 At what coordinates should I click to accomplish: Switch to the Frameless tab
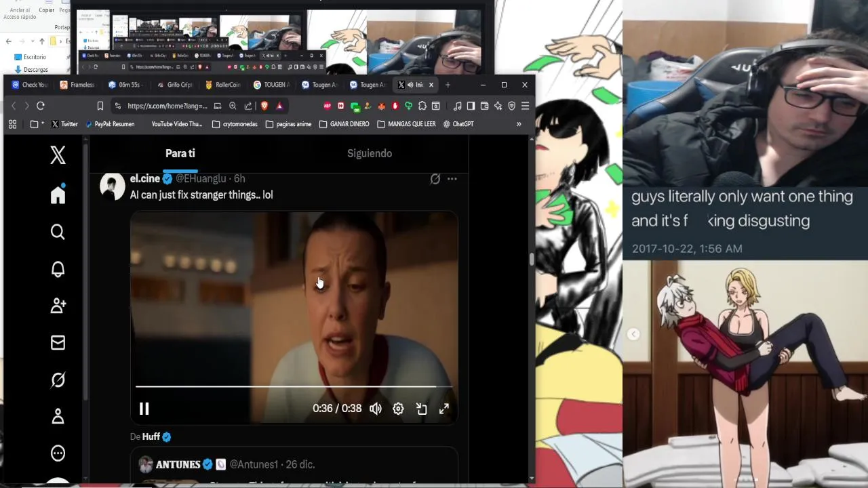[x=77, y=85]
